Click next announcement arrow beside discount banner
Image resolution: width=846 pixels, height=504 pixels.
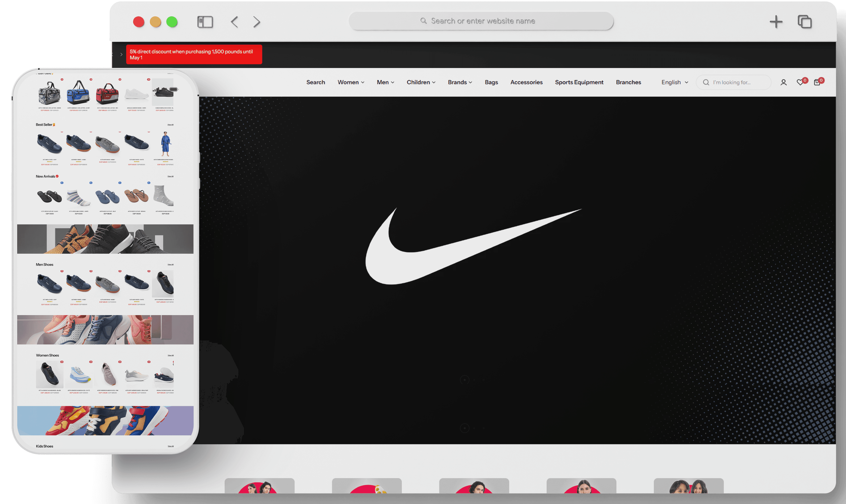(x=121, y=55)
